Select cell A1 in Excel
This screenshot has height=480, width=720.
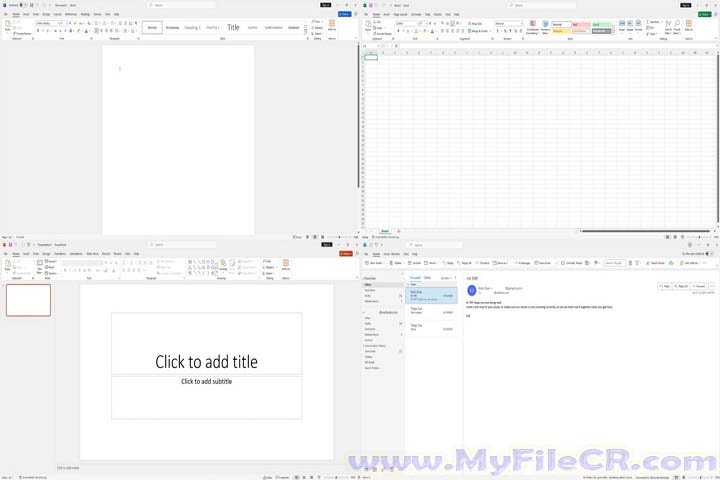tap(371, 57)
